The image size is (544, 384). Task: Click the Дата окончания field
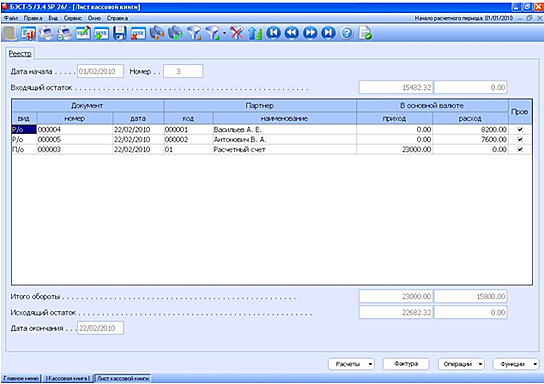[100, 328]
